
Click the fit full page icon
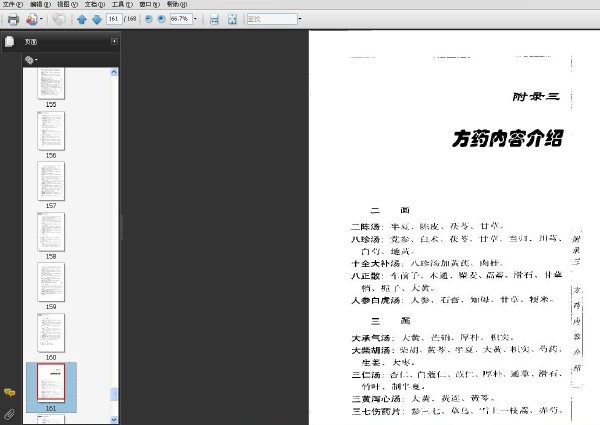pos(232,19)
